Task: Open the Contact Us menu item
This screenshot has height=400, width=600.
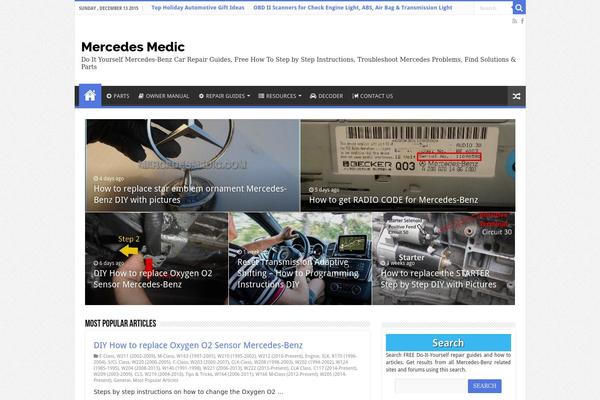Action: (x=372, y=96)
